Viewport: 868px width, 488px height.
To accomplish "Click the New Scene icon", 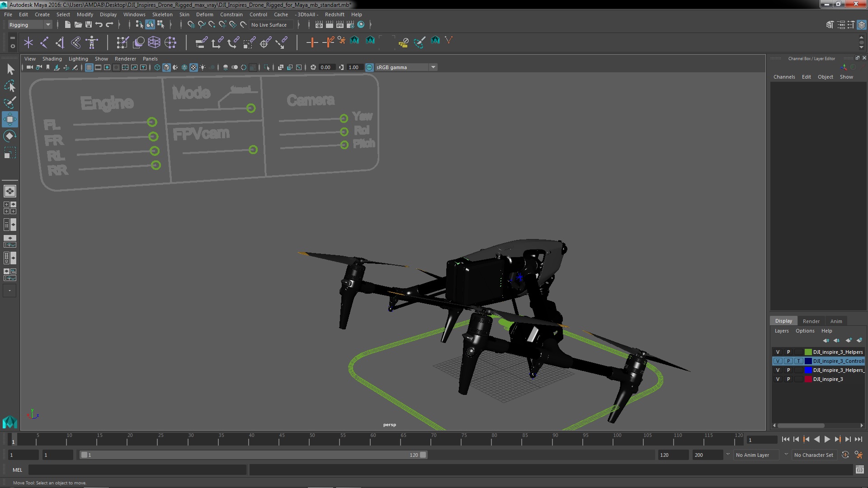I will 67,25.
